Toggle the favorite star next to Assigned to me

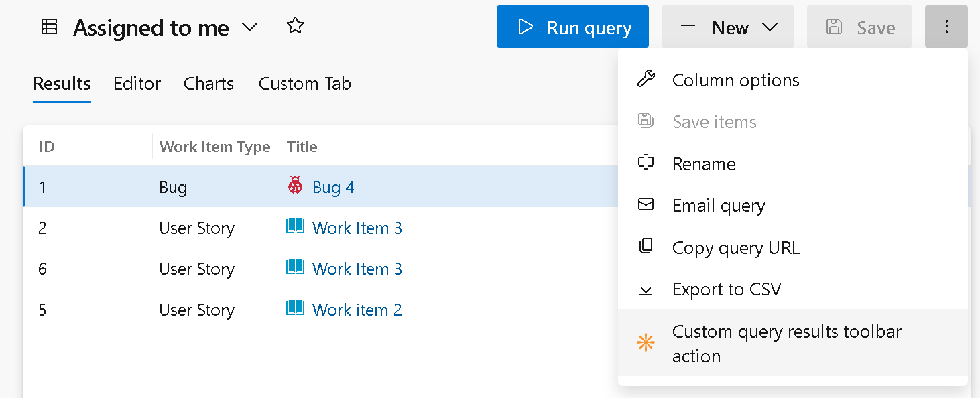click(294, 25)
